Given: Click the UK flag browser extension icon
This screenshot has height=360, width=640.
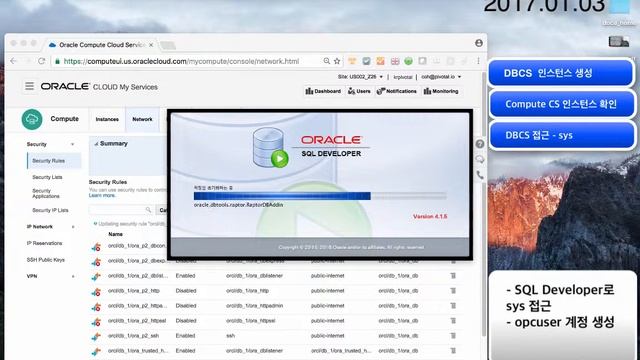Looking at the screenshot, I should (395, 61).
